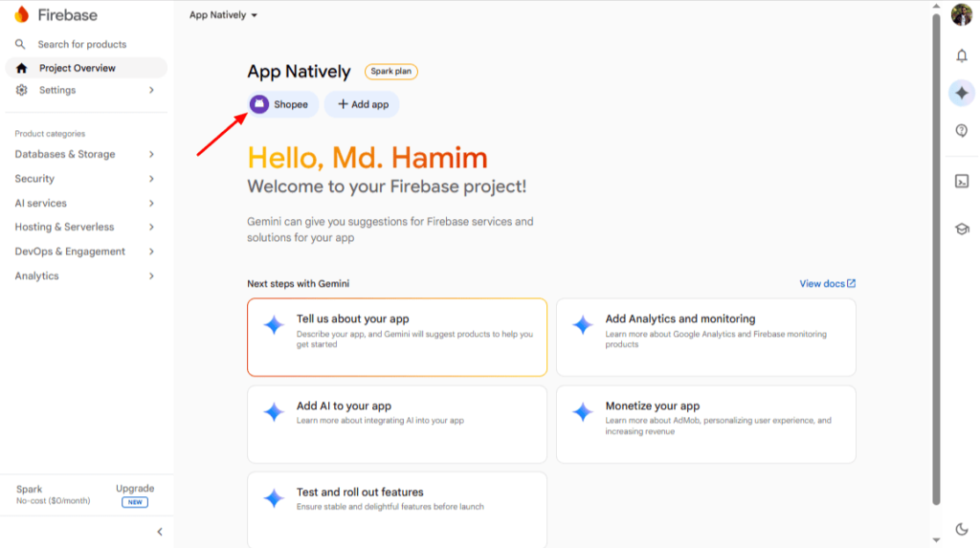Open the Gemini sparkle assistant icon
The width and height of the screenshot is (980, 548).
pyautogui.click(x=961, y=93)
